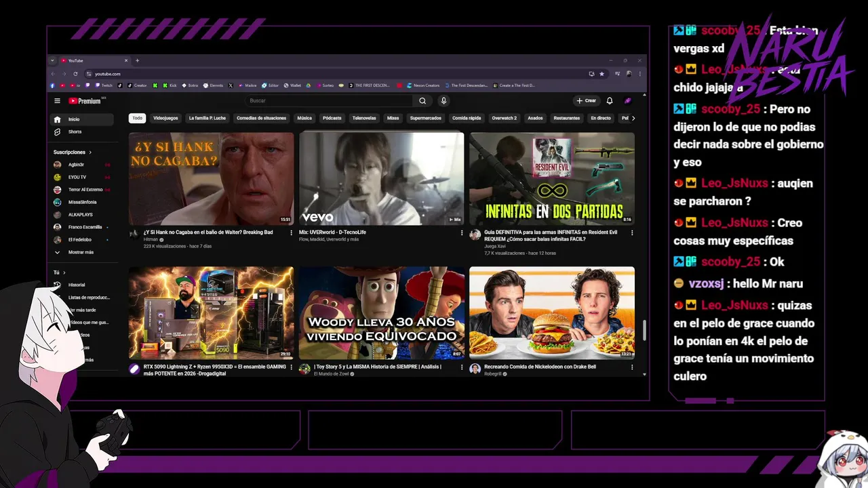
Task: Open the browser three-dot menu
Action: pyautogui.click(x=639, y=74)
